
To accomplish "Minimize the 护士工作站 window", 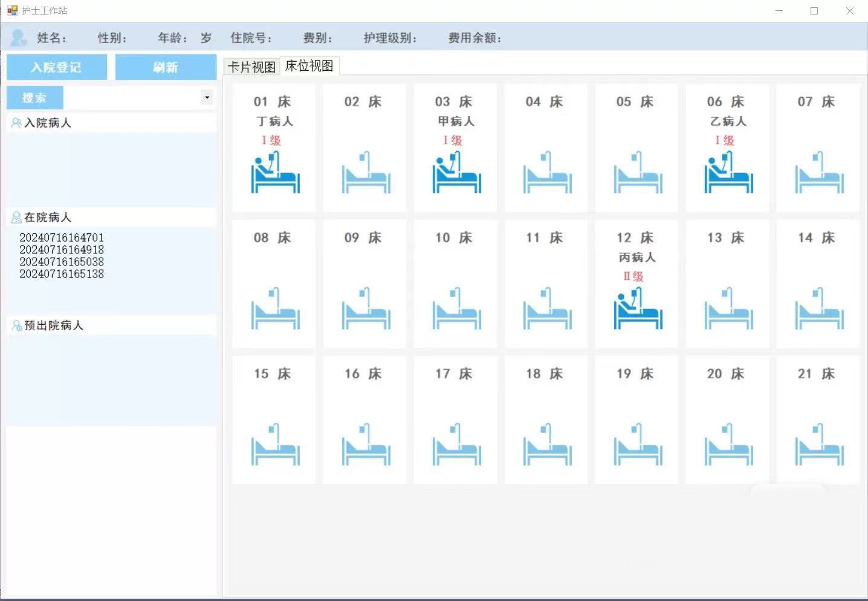I will pos(779,11).
